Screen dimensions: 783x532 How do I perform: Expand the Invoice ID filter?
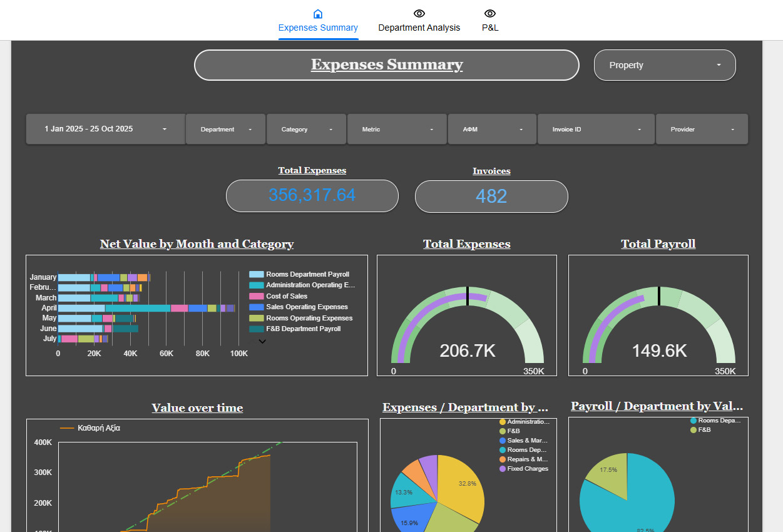[x=596, y=130]
